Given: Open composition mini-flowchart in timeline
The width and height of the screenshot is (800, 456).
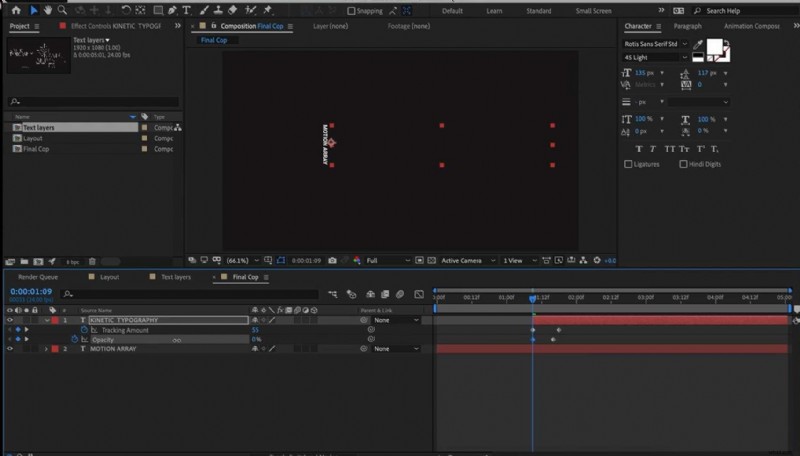Looking at the screenshot, I should 333,294.
